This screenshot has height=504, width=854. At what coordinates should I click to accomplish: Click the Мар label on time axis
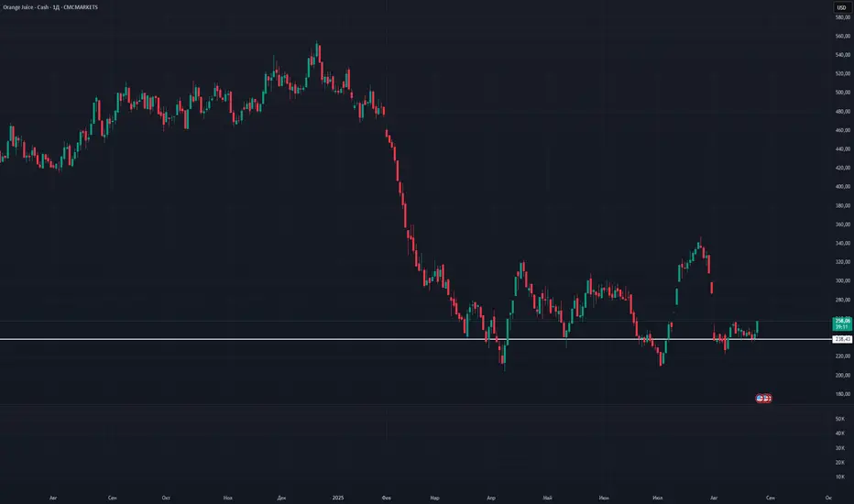point(434,498)
